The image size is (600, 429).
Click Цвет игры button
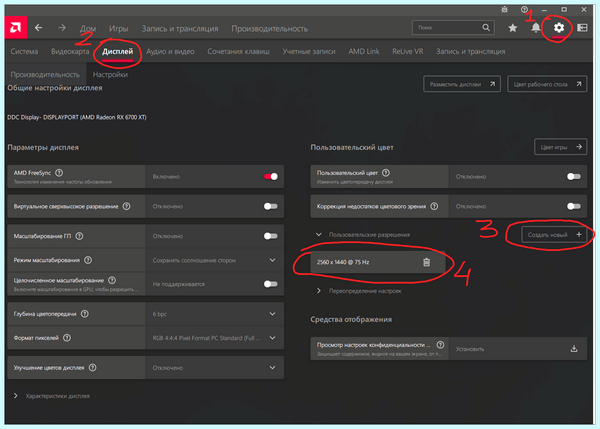(561, 147)
